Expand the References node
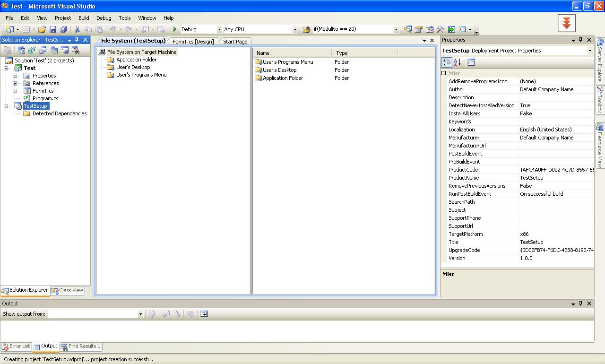The image size is (605, 364). 15,83
